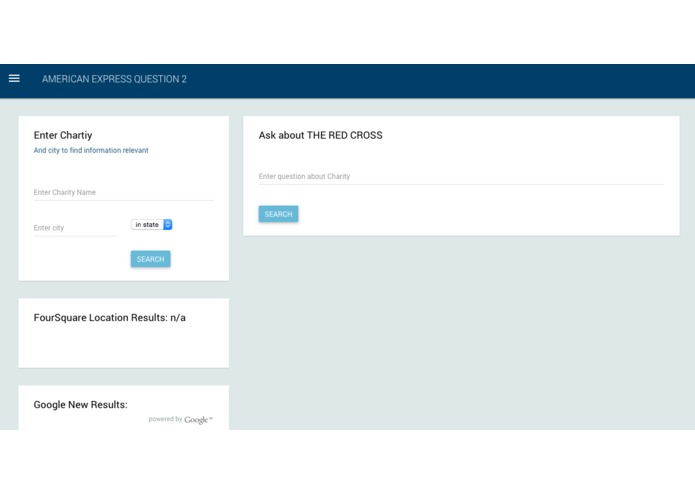The height and width of the screenshot is (494, 695).
Task: Click the Google New Results heading
Action: 81,405
